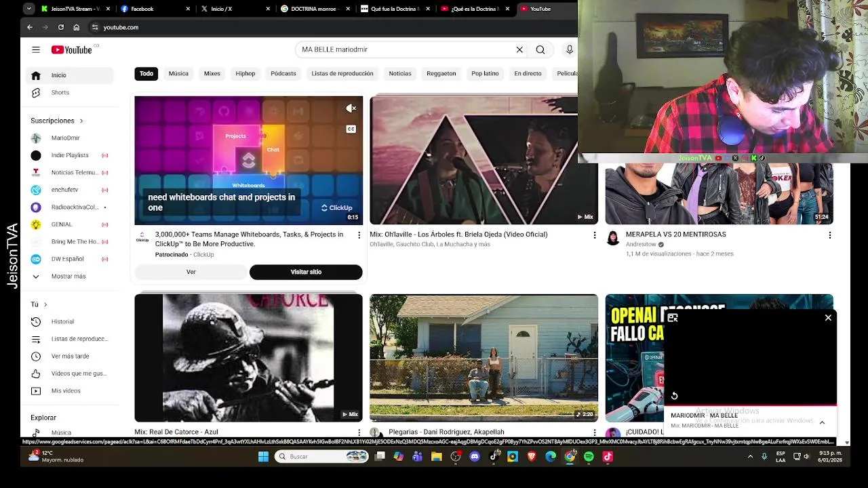
Task: Open Noticias Telemundo subscription channel
Action: tap(68, 172)
